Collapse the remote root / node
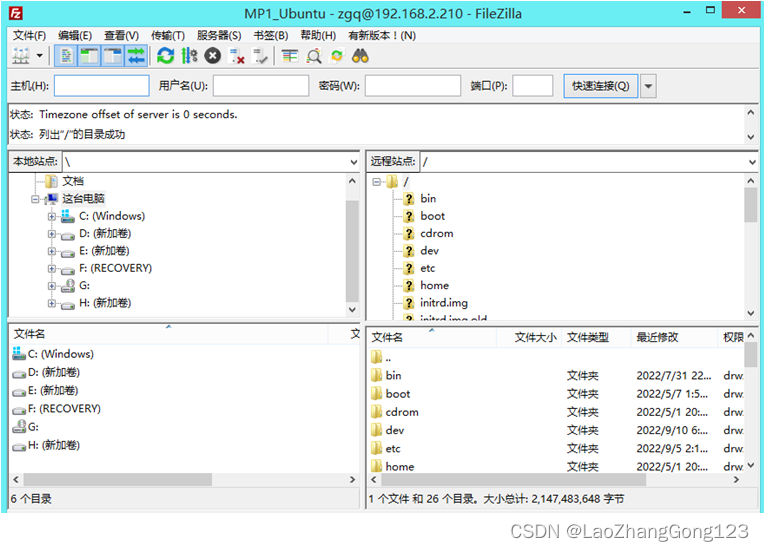 click(376, 182)
